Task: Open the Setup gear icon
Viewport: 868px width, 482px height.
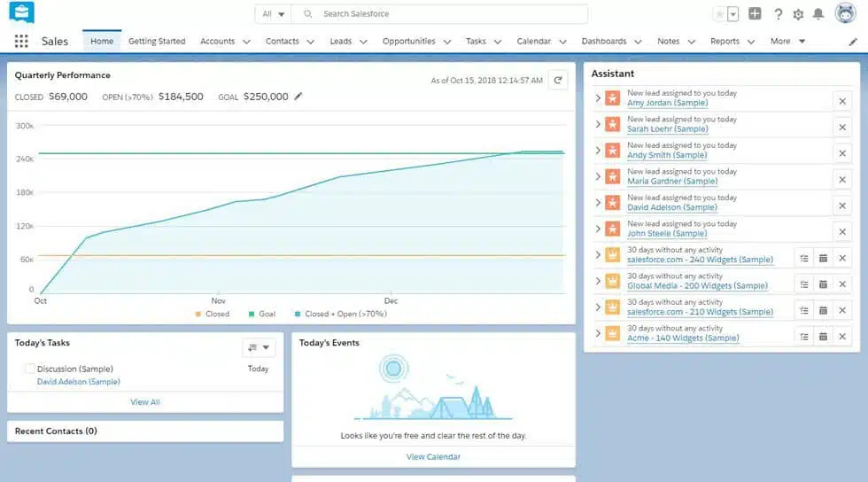Action: click(798, 14)
